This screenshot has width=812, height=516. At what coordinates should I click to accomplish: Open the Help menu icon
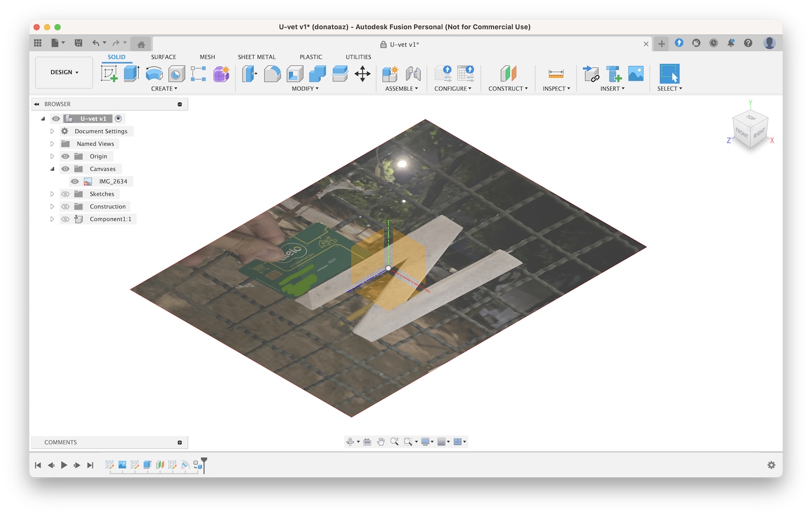click(x=748, y=43)
